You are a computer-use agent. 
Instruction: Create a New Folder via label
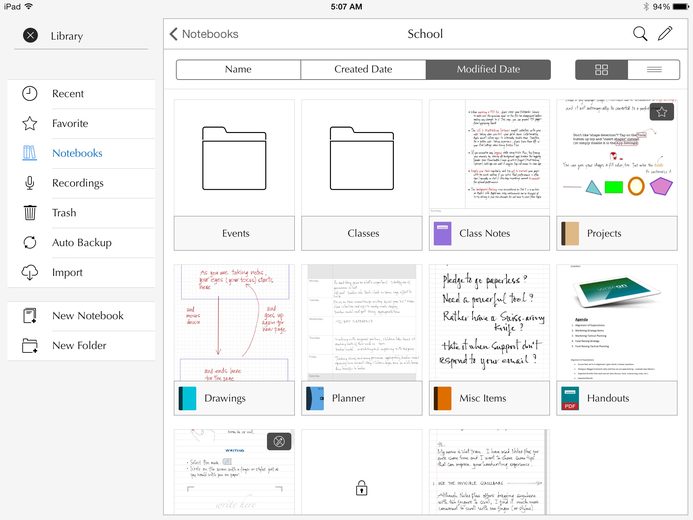(x=79, y=345)
